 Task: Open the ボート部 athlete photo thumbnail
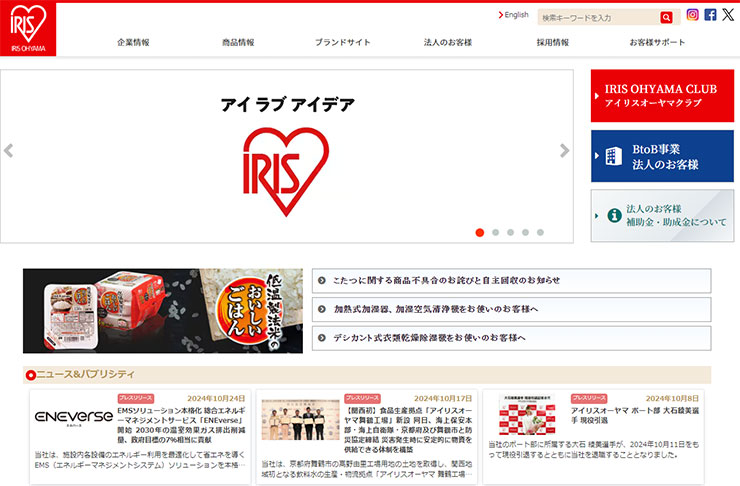click(x=527, y=414)
